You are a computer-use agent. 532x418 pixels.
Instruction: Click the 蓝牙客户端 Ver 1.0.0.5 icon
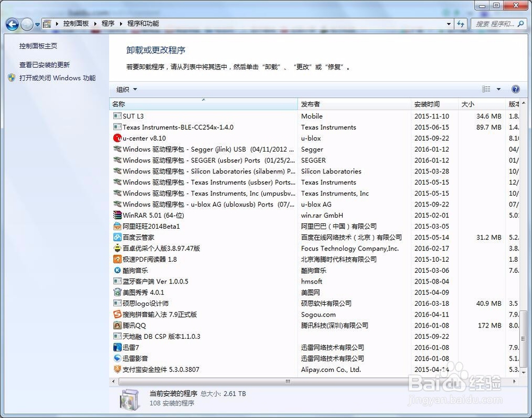point(117,281)
